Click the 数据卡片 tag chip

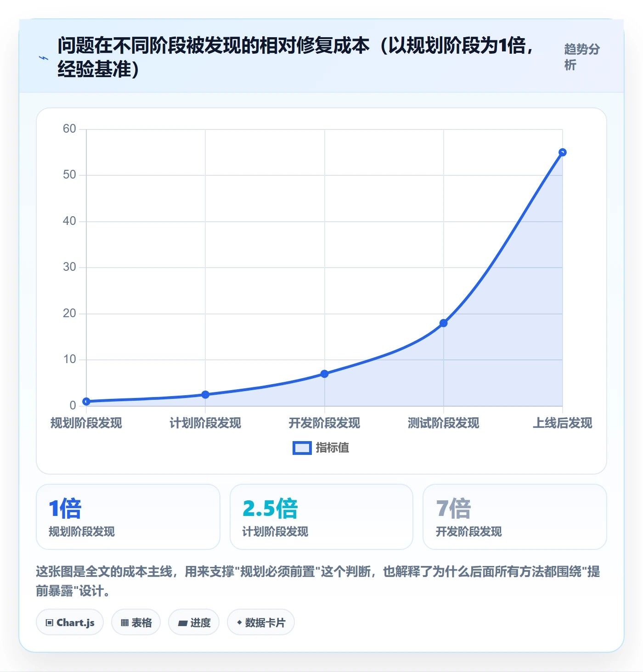(x=261, y=622)
